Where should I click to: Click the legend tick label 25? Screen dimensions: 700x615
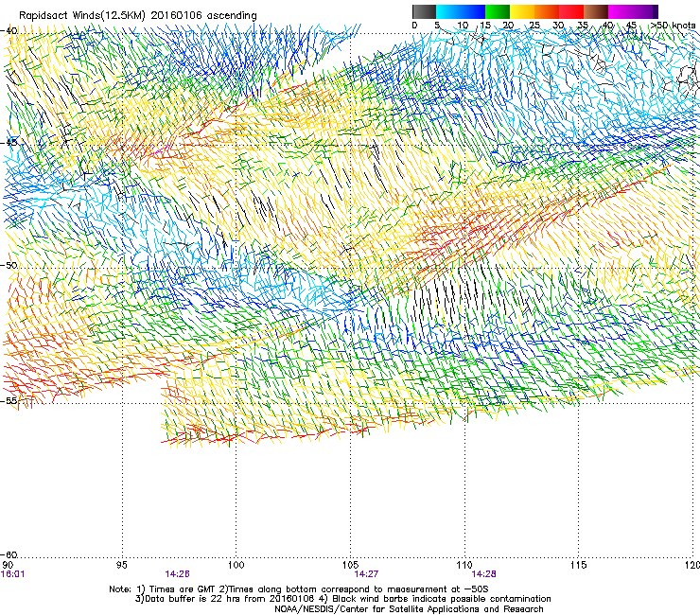point(534,26)
